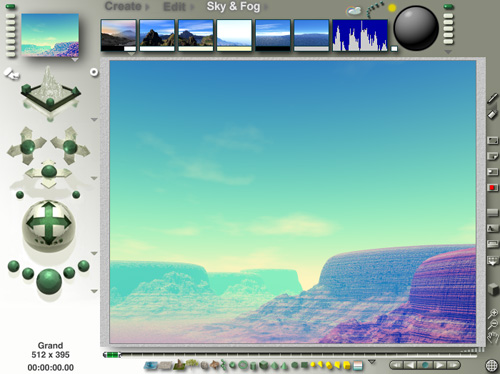Click the gray cube icon on right toolbar
Image resolution: width=500 pixels, height=374 pixels.
click(x=493, y=289)
